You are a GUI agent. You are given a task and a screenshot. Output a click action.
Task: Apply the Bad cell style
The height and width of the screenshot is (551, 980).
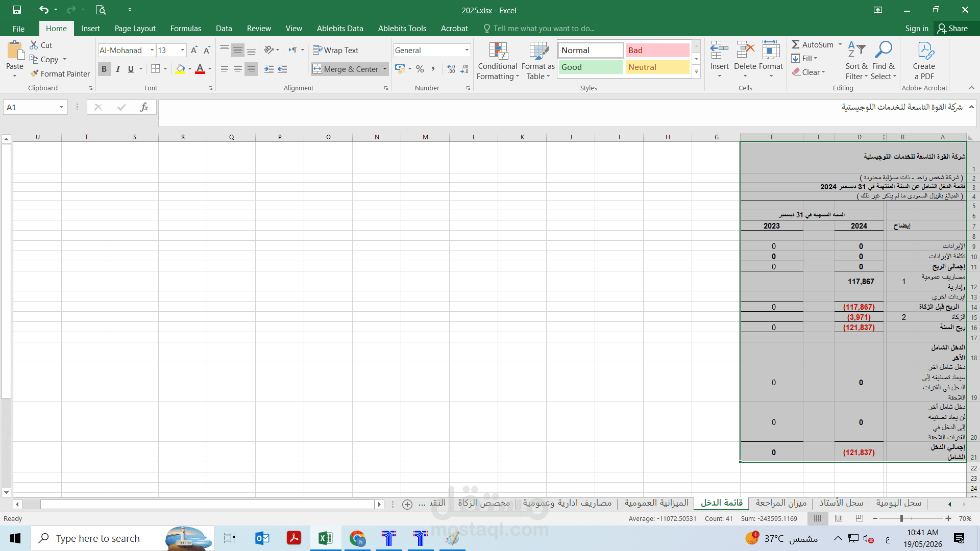tap(657, 50)
